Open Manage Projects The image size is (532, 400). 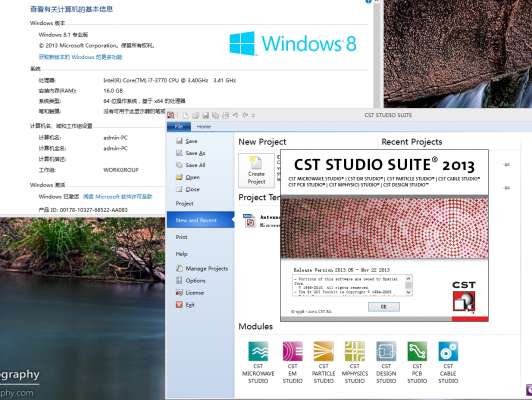202,268
